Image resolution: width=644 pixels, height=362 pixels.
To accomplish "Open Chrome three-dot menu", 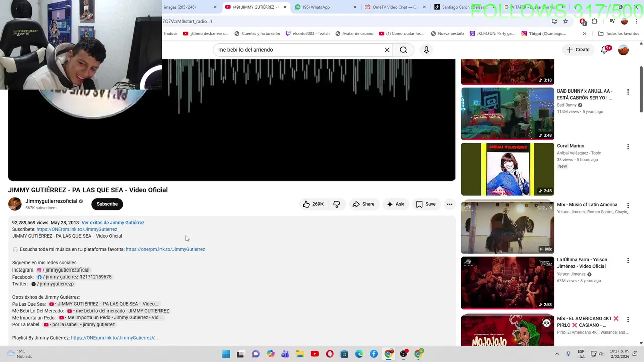I will [x=637, y=21].
